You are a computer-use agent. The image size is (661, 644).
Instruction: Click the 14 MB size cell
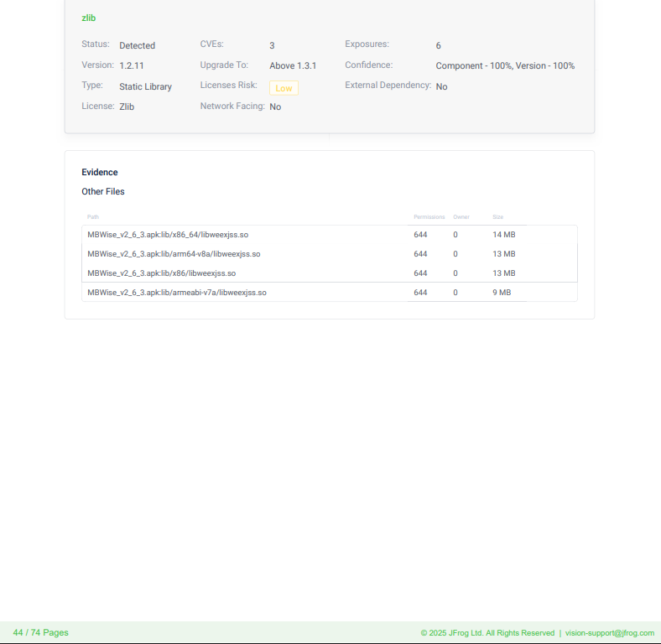coord(503,235)
